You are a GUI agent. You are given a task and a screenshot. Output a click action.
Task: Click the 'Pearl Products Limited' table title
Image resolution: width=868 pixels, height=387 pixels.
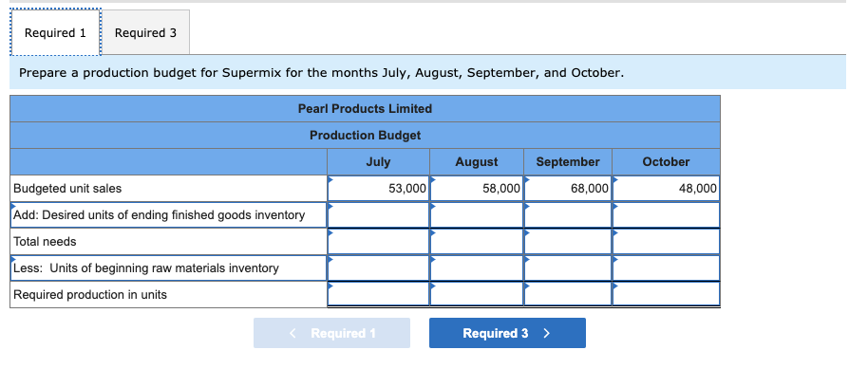click(x=366, y=109)
